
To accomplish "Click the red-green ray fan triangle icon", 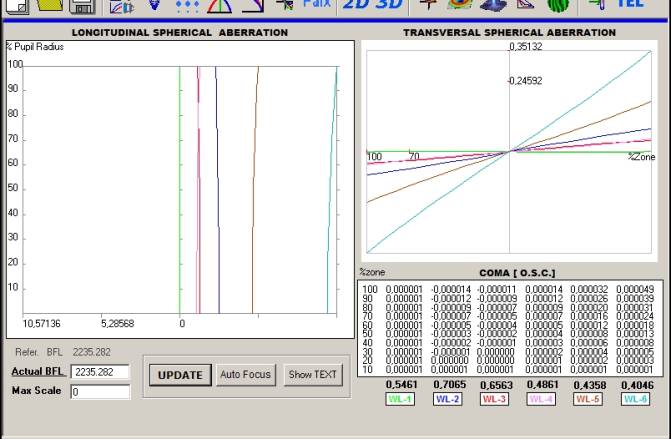I will click(x=219, y=6).
